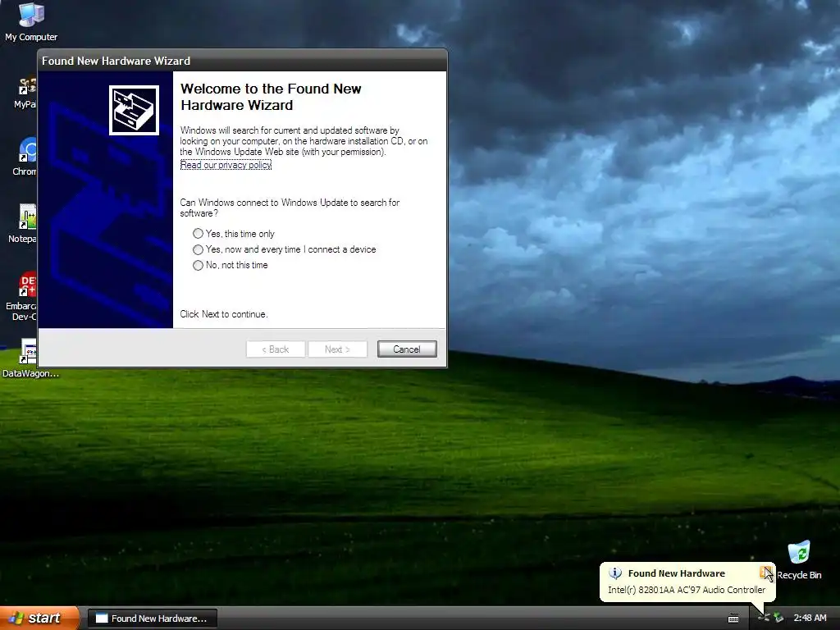Click the info icon in the balloon
840x630 pixels.
[615, 573]
